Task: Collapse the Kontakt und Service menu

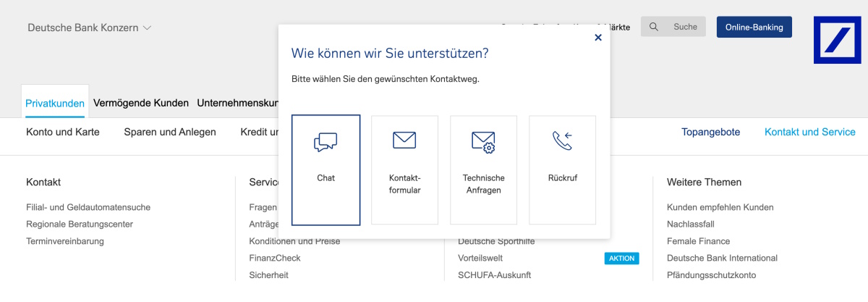Action: pyautogui.click(x=809, y=132)
